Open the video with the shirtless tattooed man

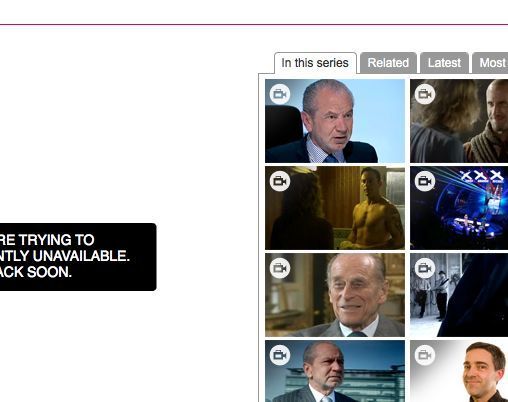click(335, 208)
